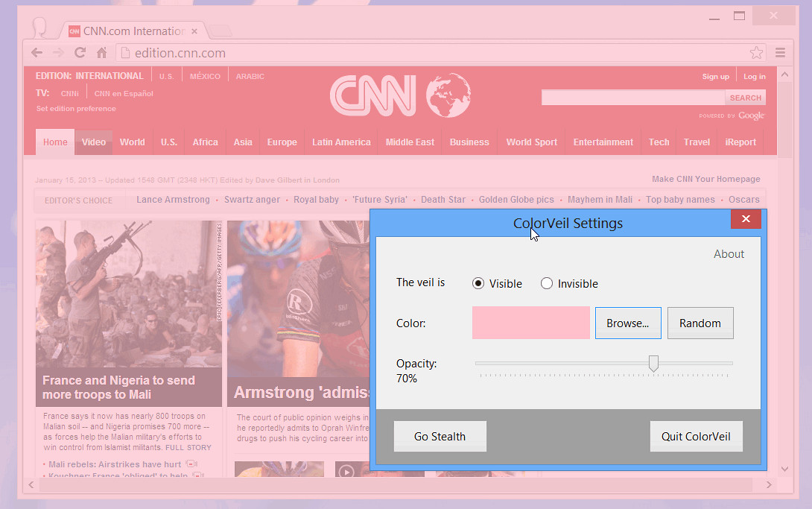812x509 pixels.
Task: Select the Visible radio button
Action: pos(478,283)
